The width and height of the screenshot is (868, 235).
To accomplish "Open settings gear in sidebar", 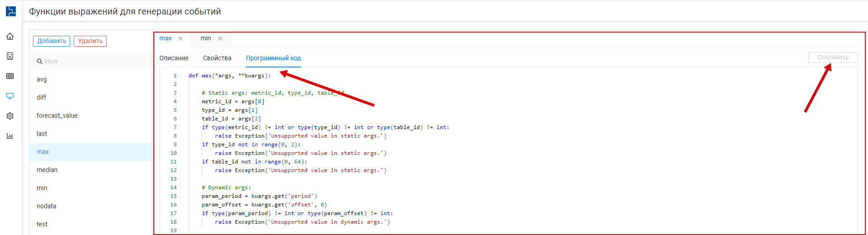I will point(10,116).
